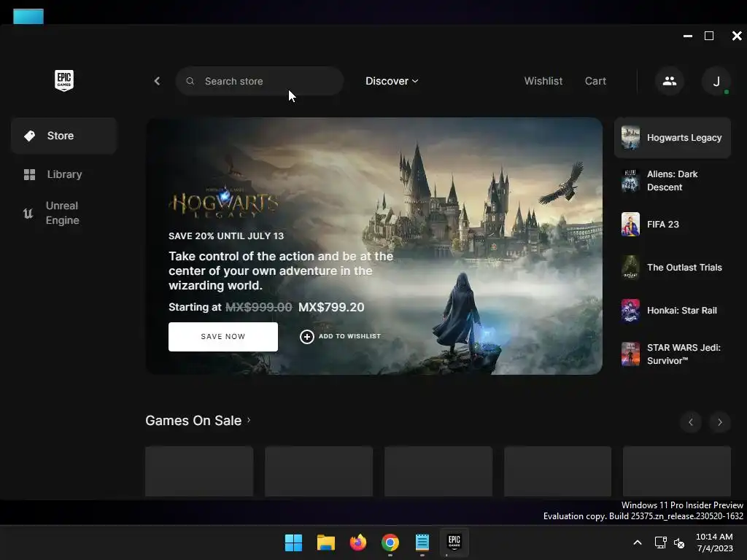Open Notepad from the taskbar
The width and height of the screenshot is (747, 560).
point(422,542)
